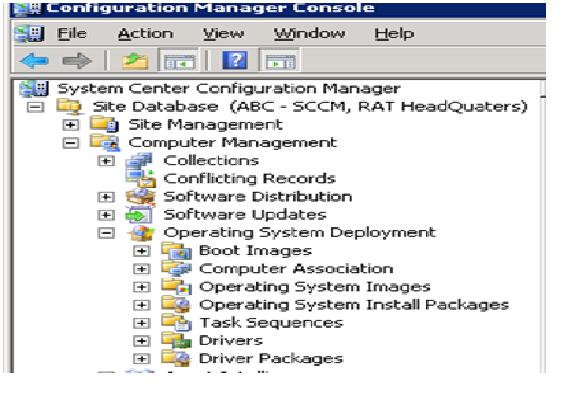Select the Collections label
The height and width of the screenshot is (403, 582).
pyautogui.click(x=211, y=160)
